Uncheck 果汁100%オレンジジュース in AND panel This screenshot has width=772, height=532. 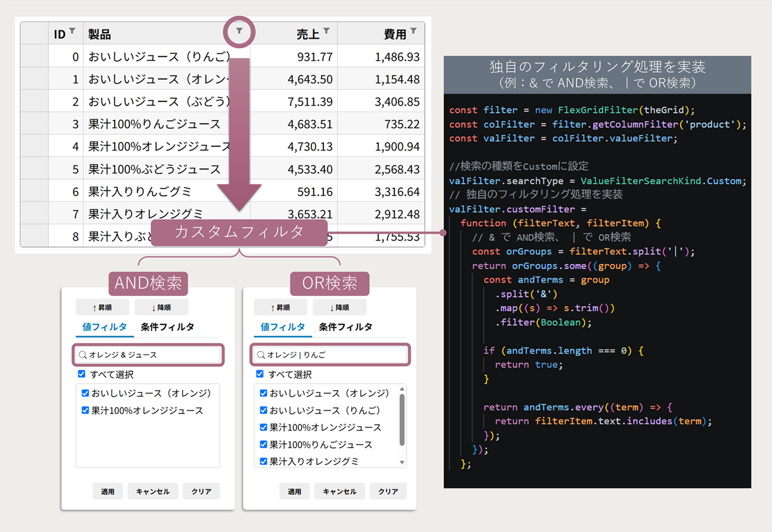(x=85, y=411)
